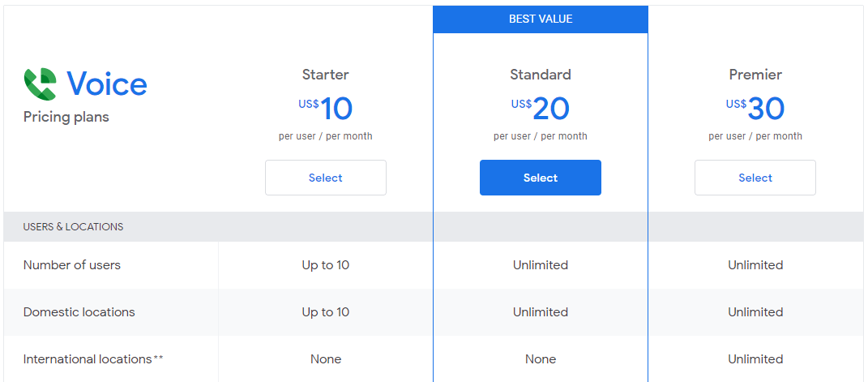Click the Google Voice phone logo icon
This screenshot has width=868, height=382.
pyautogui.click(x=40, y=84)
